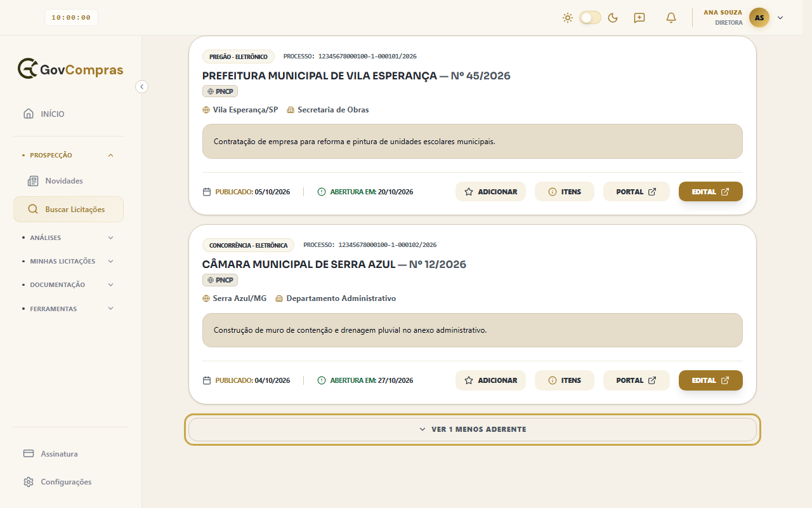Viewport: 812px width, 508px height.
Task: Click the GovCompras logo
Action: pos(70,69)
